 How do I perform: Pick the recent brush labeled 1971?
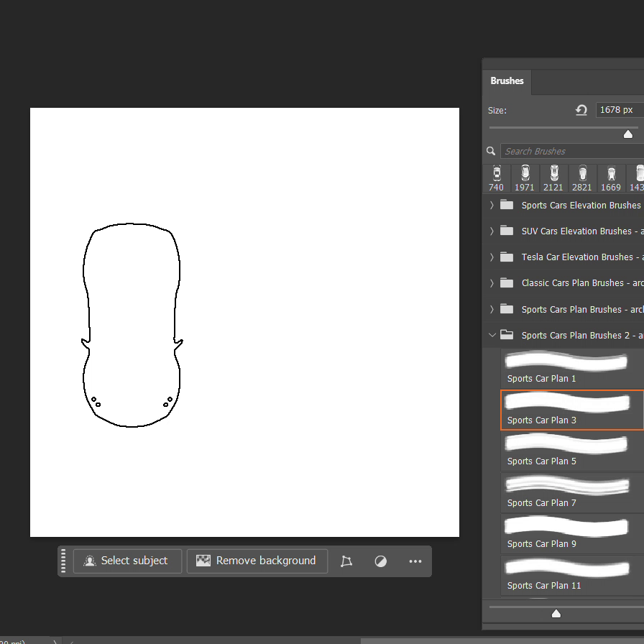point(525,178)
